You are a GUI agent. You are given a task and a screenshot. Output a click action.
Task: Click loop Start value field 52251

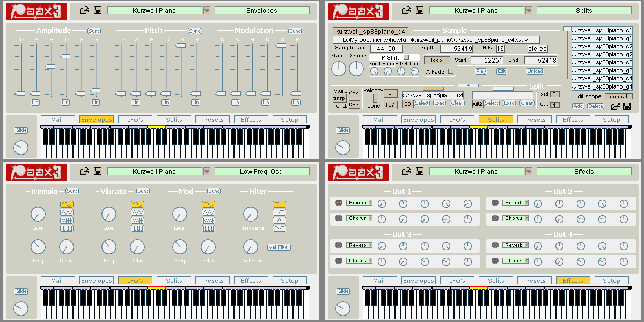coord(488,61)
